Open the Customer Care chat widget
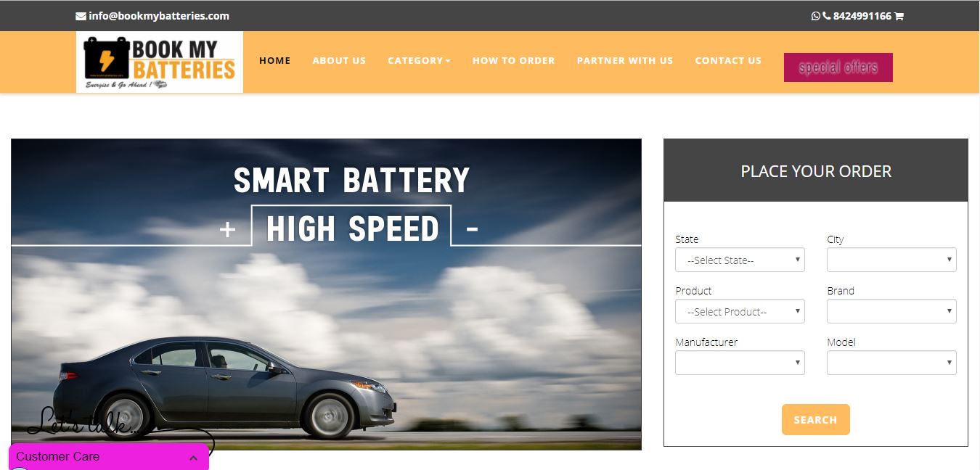 [x=109, y=457]
